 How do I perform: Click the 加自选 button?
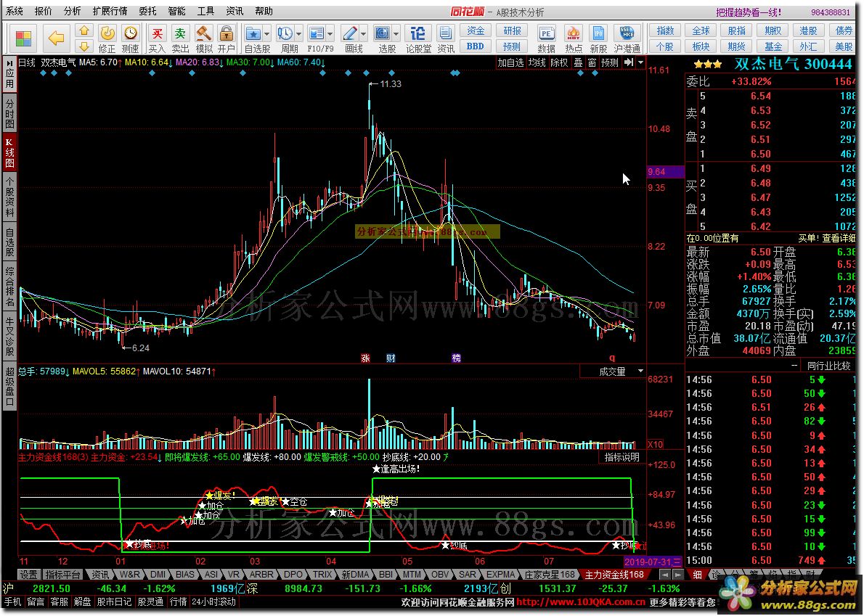(510, 62)
